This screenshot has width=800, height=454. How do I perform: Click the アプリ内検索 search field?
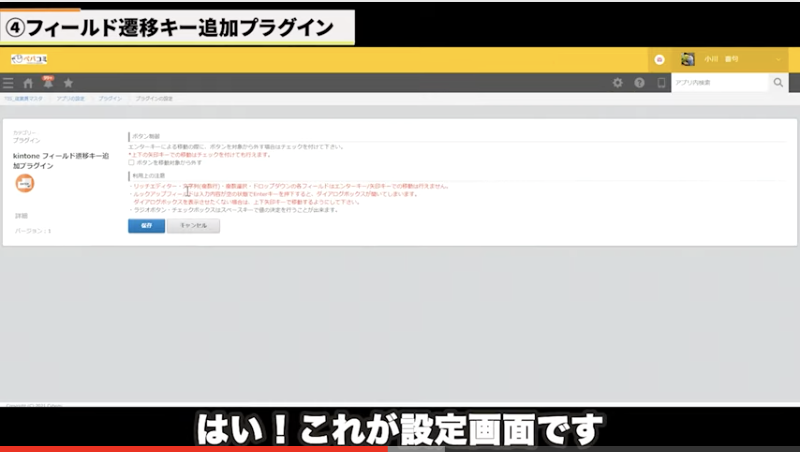click(x=718, y=83)
